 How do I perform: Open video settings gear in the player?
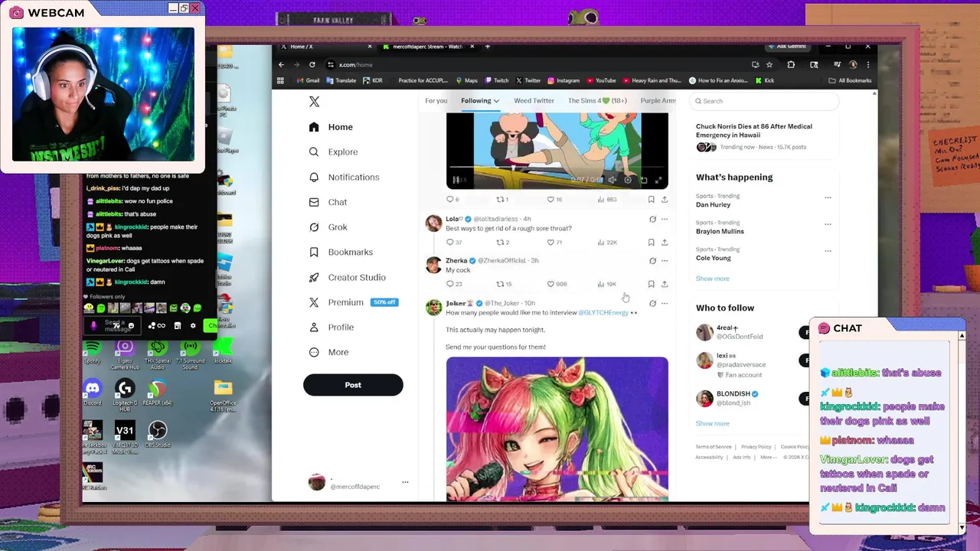click(628, 180)
